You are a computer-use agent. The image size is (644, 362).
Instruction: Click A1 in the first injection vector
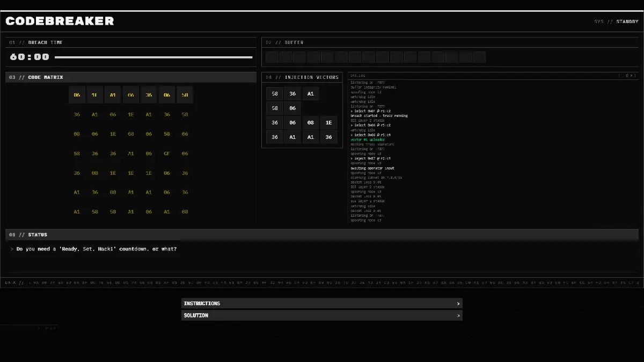[311, 94]
